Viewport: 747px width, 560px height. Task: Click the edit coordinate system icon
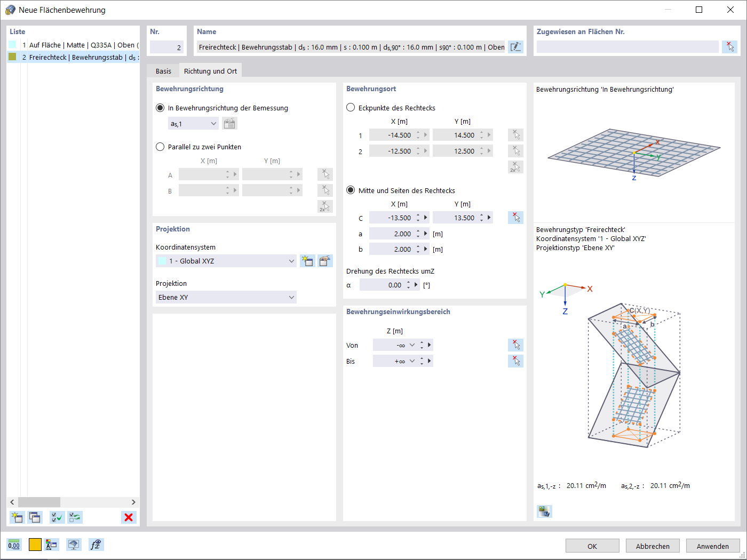coord(325,261)
